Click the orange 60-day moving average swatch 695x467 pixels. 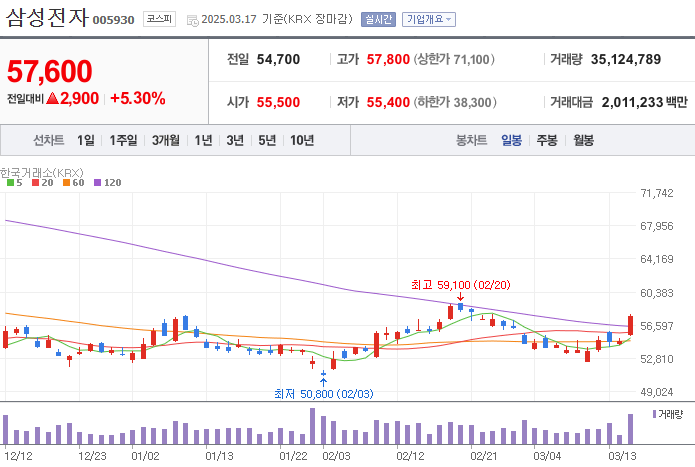(x=66, y=183)
